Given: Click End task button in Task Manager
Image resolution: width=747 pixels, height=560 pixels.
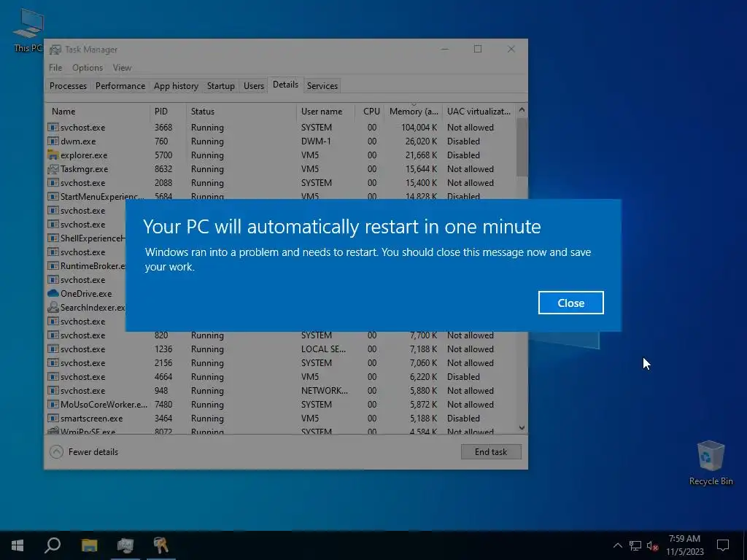Looking at the screenshot, I should (491, 452).
